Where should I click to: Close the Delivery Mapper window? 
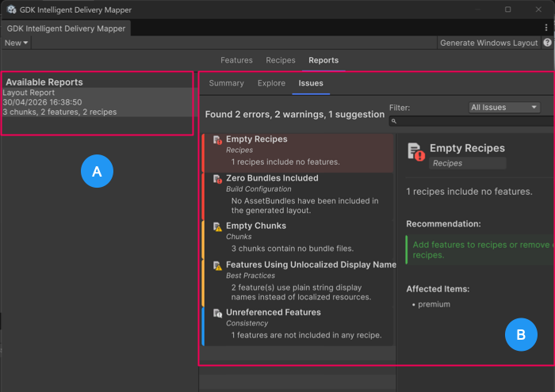[x=538, y=10]
